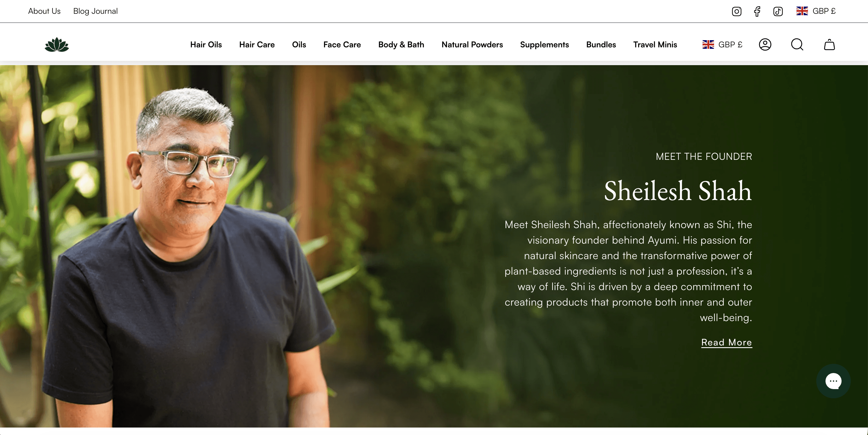Open the TikTok social icon

pyautogui.click(x=778, y=11)
